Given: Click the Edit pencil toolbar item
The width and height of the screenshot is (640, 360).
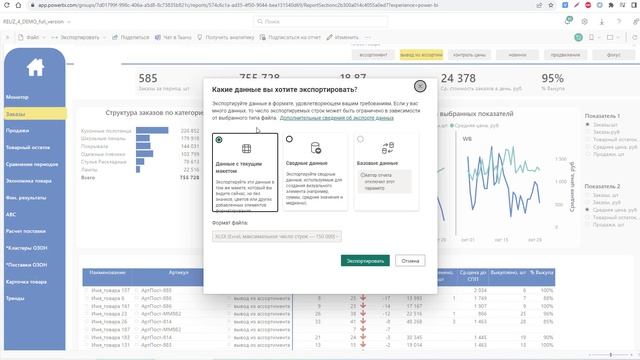Looking at the screenshot, I should [x=342, y=37].
